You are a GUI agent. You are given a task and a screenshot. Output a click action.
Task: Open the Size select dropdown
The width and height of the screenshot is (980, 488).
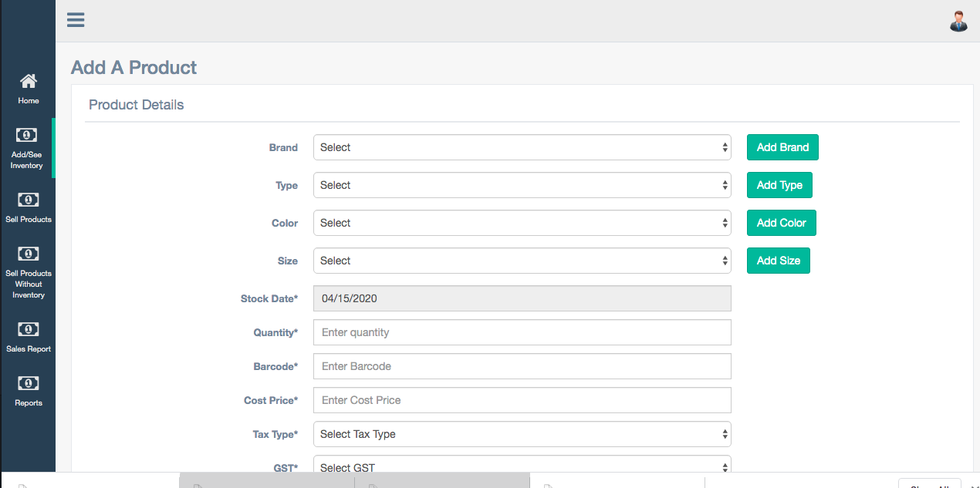click(522, 261)
